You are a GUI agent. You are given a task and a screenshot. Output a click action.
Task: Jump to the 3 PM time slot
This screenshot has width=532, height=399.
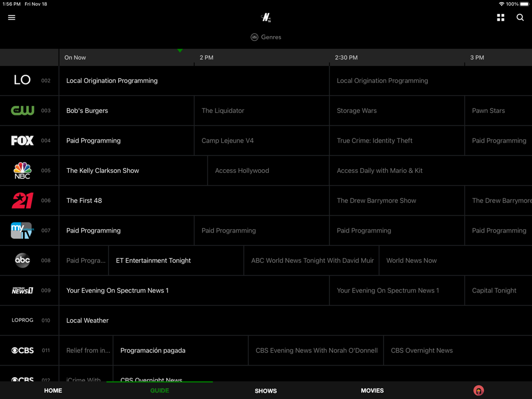coord(477,57)
